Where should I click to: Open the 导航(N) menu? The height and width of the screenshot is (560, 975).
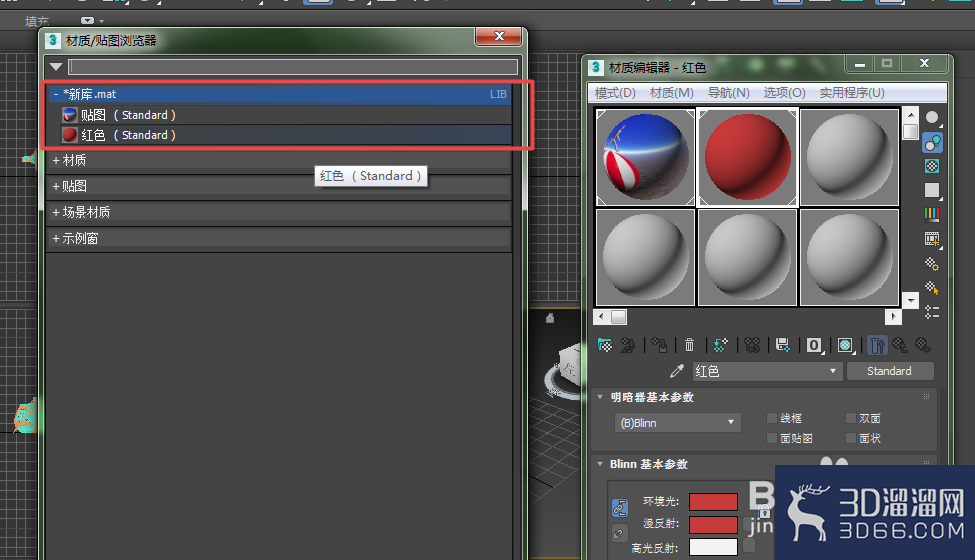pyautogui.click(x=729, y=93)
